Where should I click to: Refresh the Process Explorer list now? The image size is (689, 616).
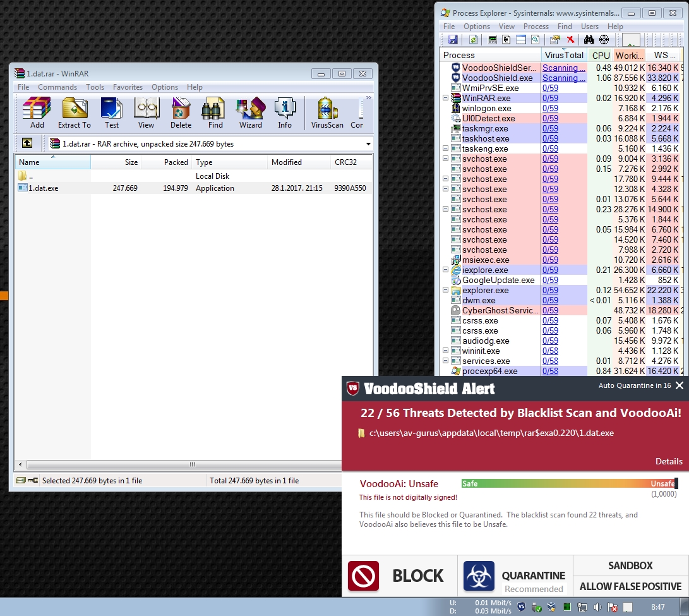(473, 40)
